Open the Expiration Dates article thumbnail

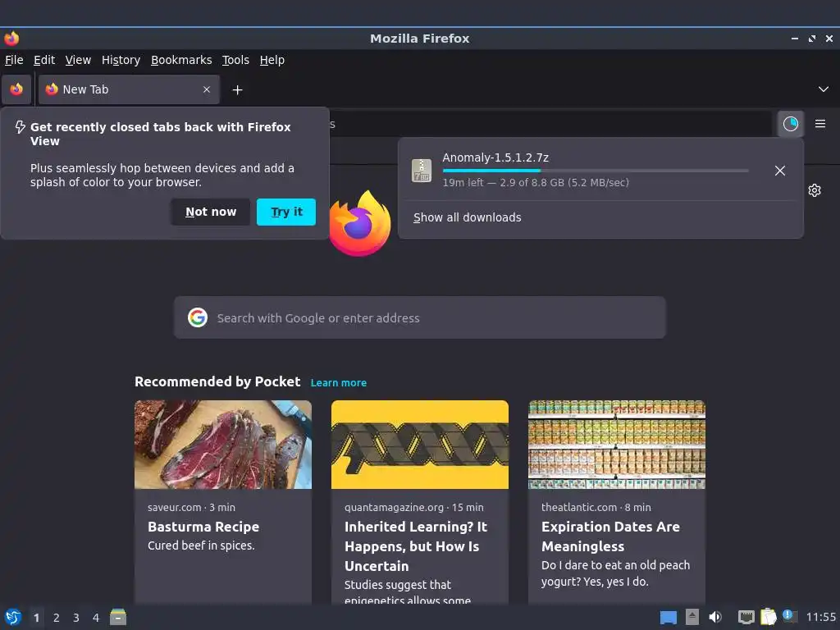click(x=617, y=444)
